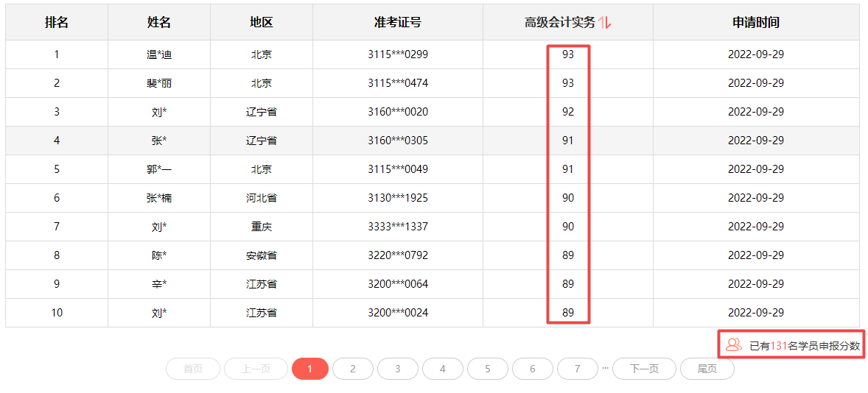Viewport: 868px width, 393px height.
Task: Click ticket number 3200***0064
Action: coord(397,284)
